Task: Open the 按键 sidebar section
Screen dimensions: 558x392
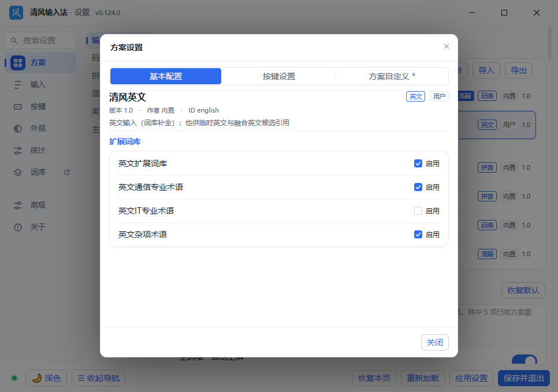Action: 40,107
